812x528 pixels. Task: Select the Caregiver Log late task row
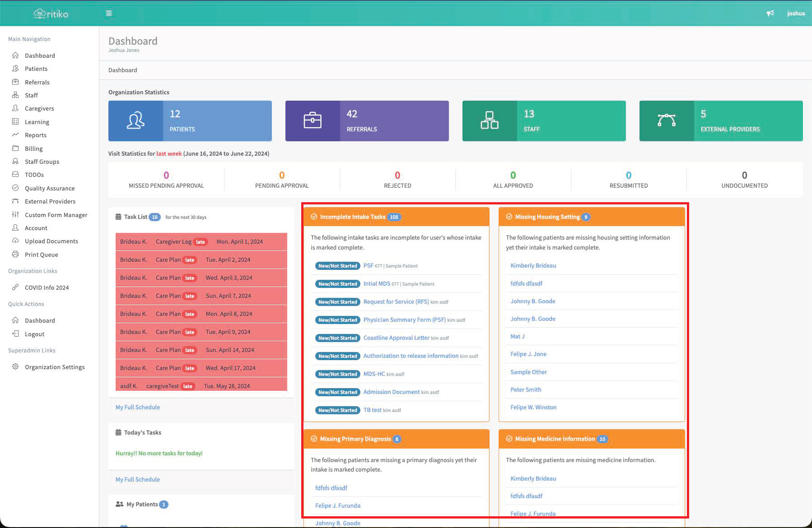tap(201, 242)
